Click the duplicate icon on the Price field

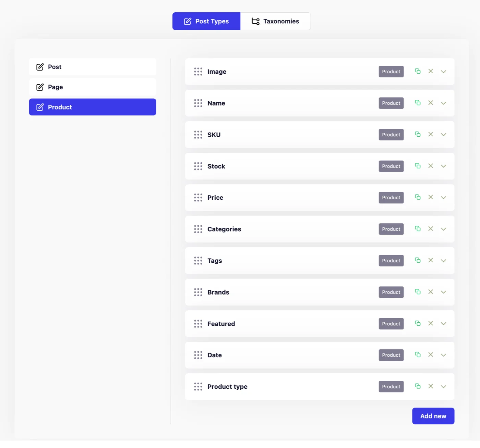click(x=418, y=197)
